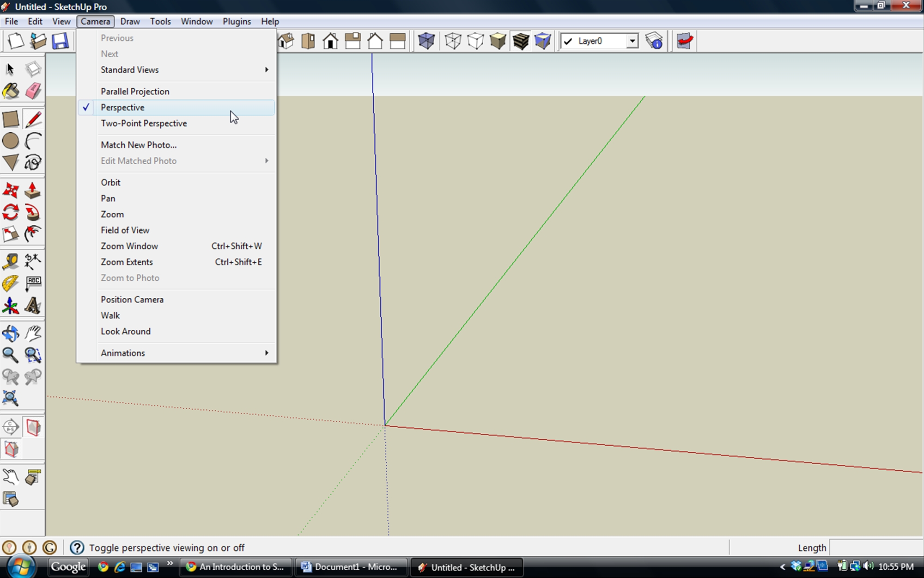Pick the Tape Measure tool
The width and height of the screenshot is (924, 578).
point(11,262)
